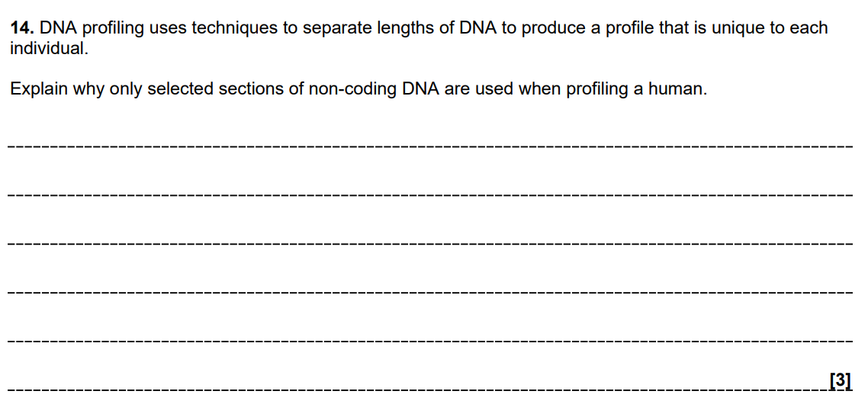Click the "[3]" marks indicator

point(839,381)
